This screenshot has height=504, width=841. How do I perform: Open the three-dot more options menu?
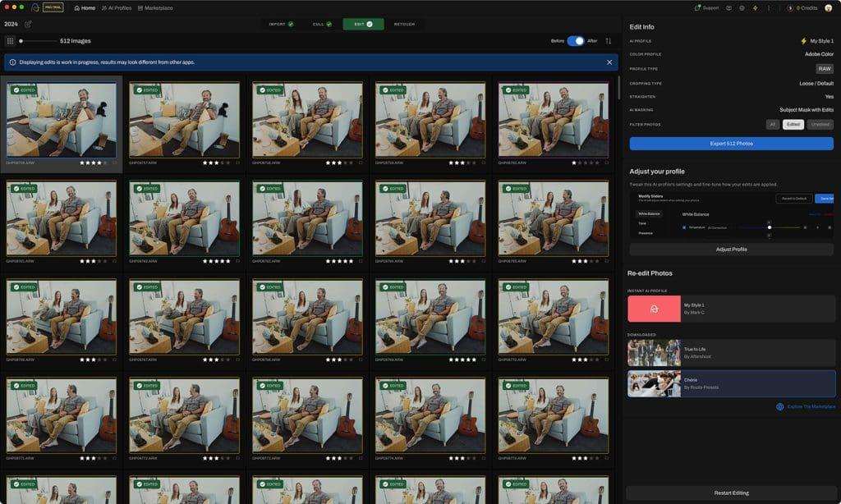769,8
